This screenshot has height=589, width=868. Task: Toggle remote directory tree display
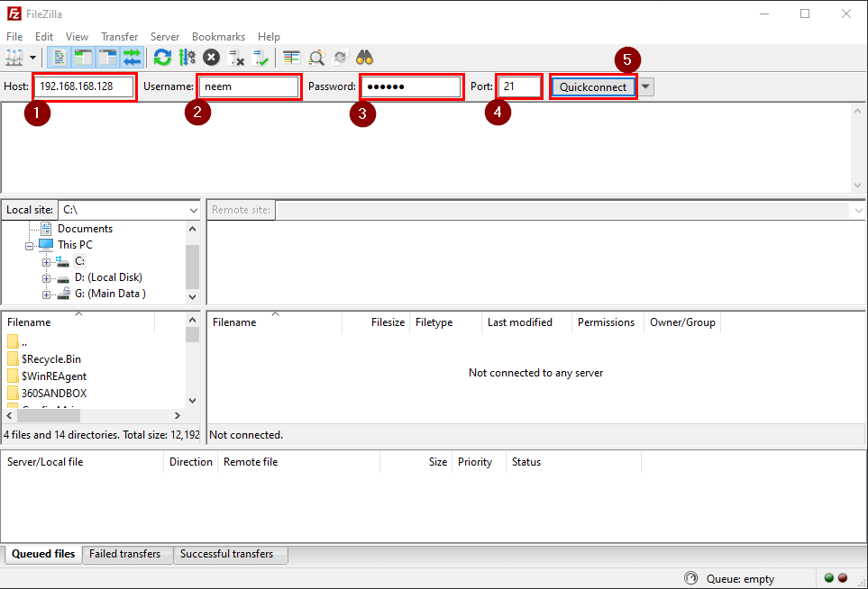tap(107, 58)
